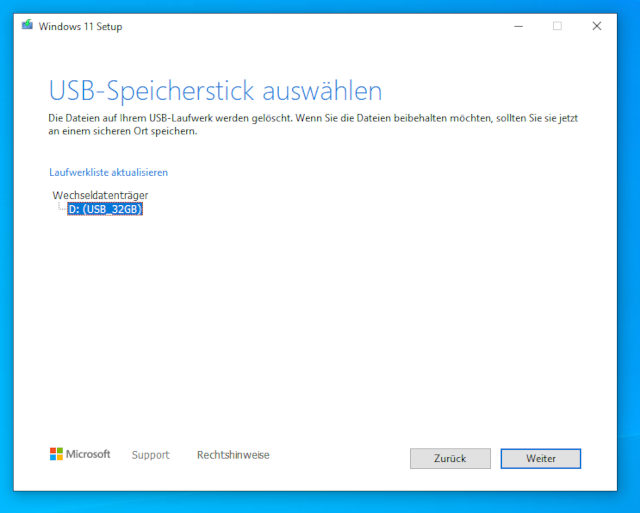
Task: Click the Microsoft logo in footer
Action: tap(80, 454)
